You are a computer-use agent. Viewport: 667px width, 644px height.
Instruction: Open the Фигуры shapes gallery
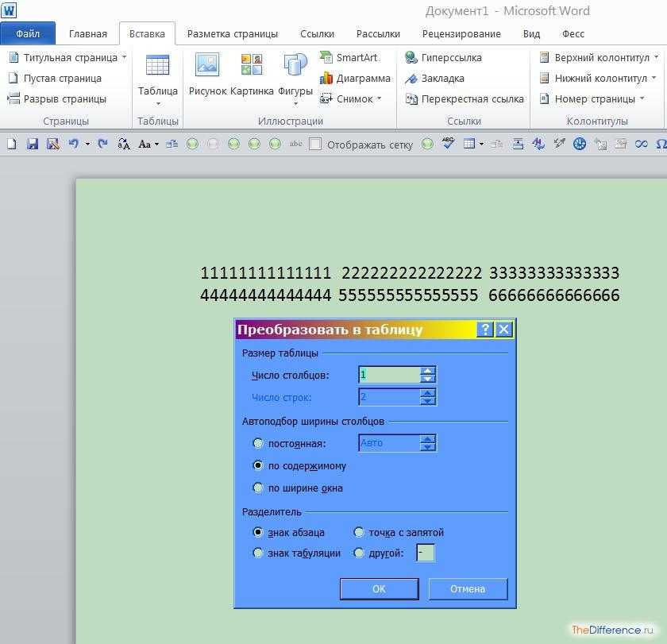pos(295,67)
